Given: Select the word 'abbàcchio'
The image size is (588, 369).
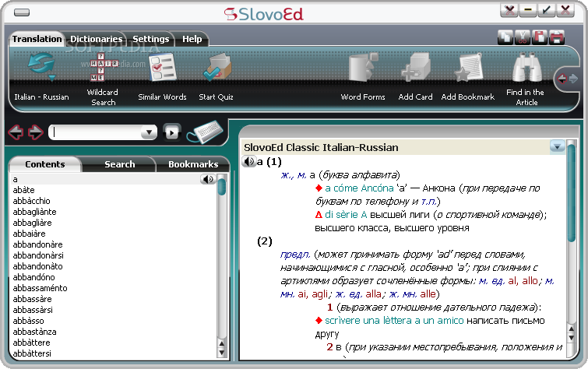Looking at the screenshot, I should (x=31, y=201).
